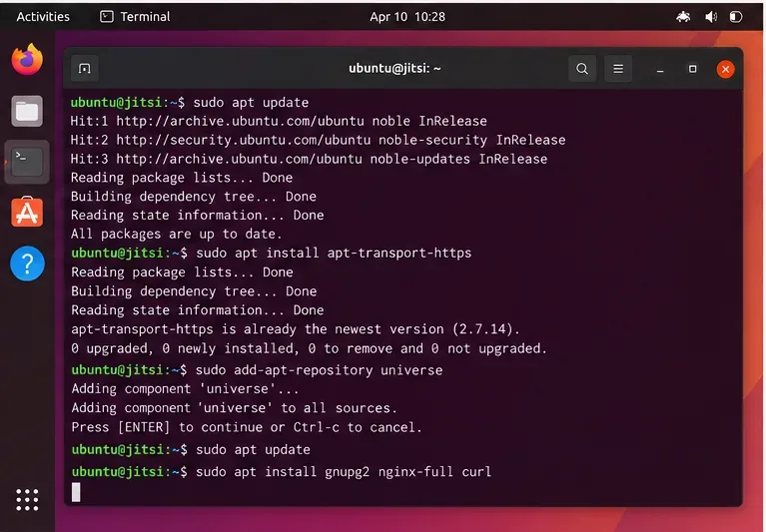Open the volume speaker icon in top bar
The image size is (766, 532).
[x=711, y=17]
